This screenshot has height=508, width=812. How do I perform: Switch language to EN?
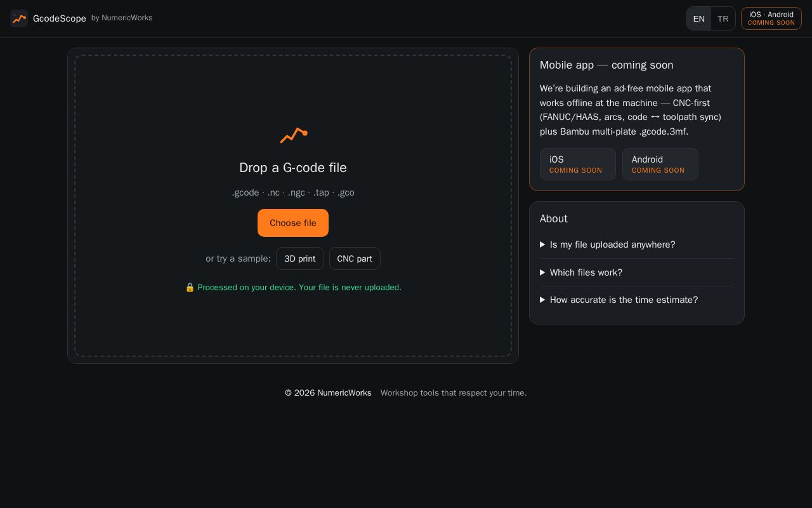(x=699, y=18)
